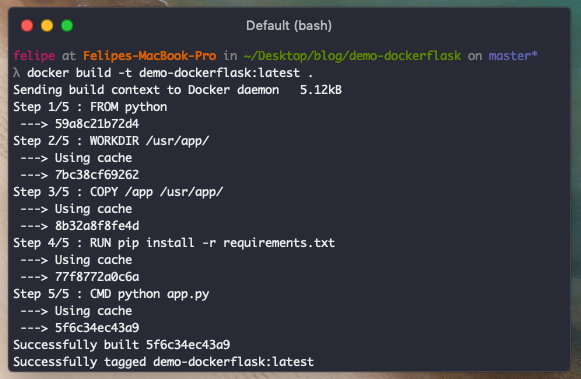The image size is (581, 379).
Task: Click the 'Step 4/5 : RUN pip install' line
Action: tap(174, 243)
